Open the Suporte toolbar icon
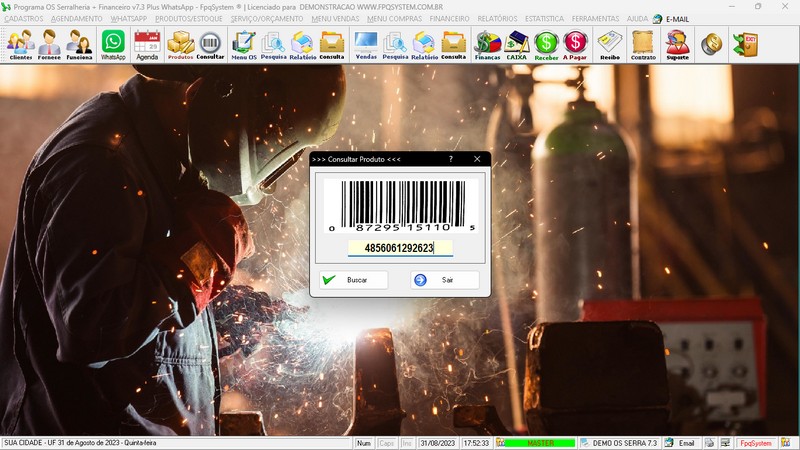 point(677,44)
